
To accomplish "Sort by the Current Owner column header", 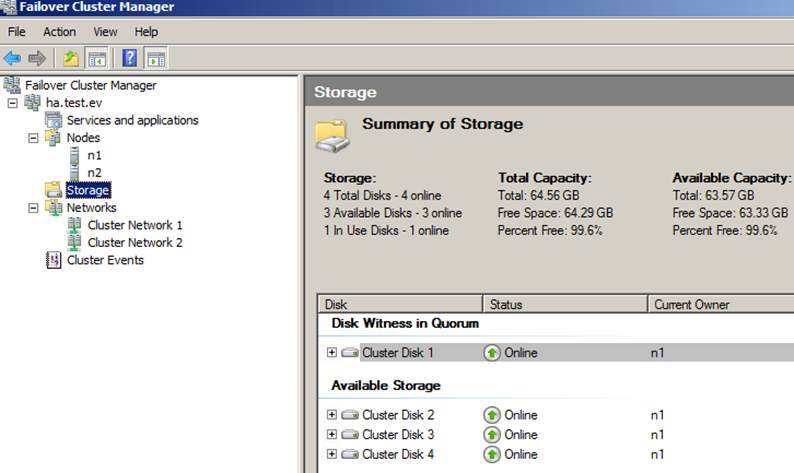I will click(721, 304).
